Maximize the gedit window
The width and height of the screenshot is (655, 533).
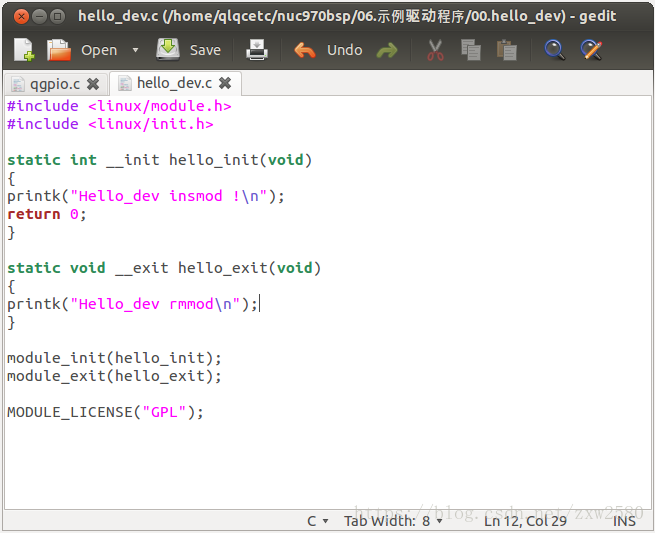click(57, 17)
